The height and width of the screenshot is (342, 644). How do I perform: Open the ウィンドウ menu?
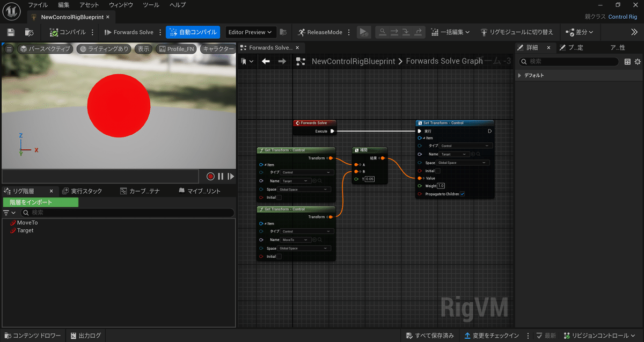click(121, 5)
